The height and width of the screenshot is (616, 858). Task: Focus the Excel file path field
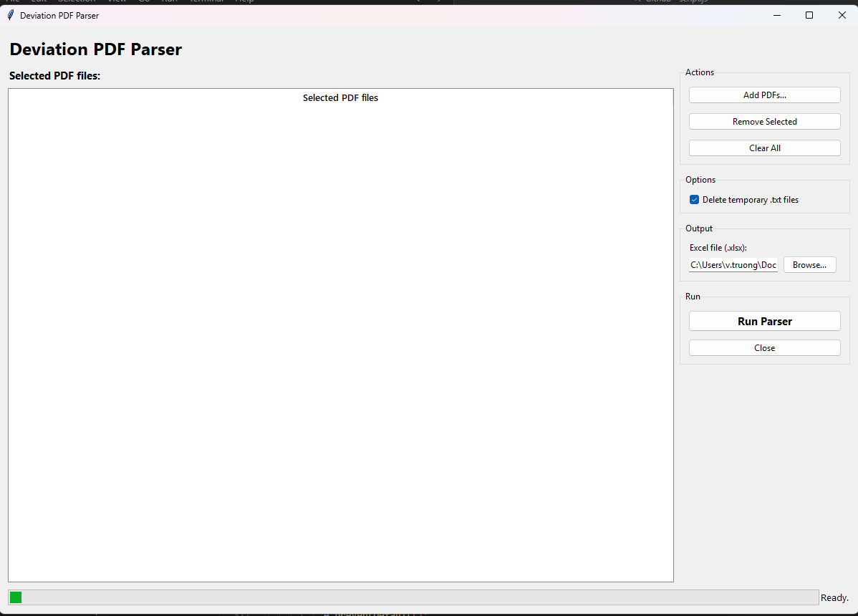[x=733, y=265]
